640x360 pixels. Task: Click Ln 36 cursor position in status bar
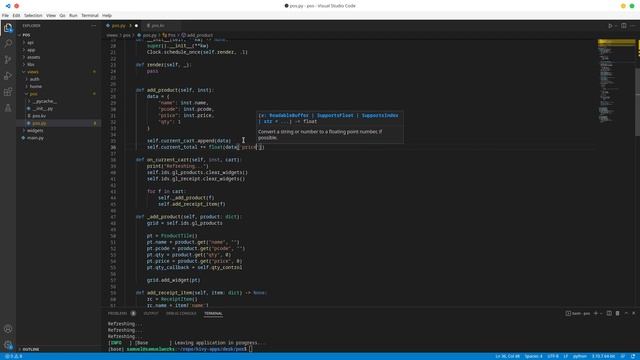pyautogui.click(x=507, y=356)
